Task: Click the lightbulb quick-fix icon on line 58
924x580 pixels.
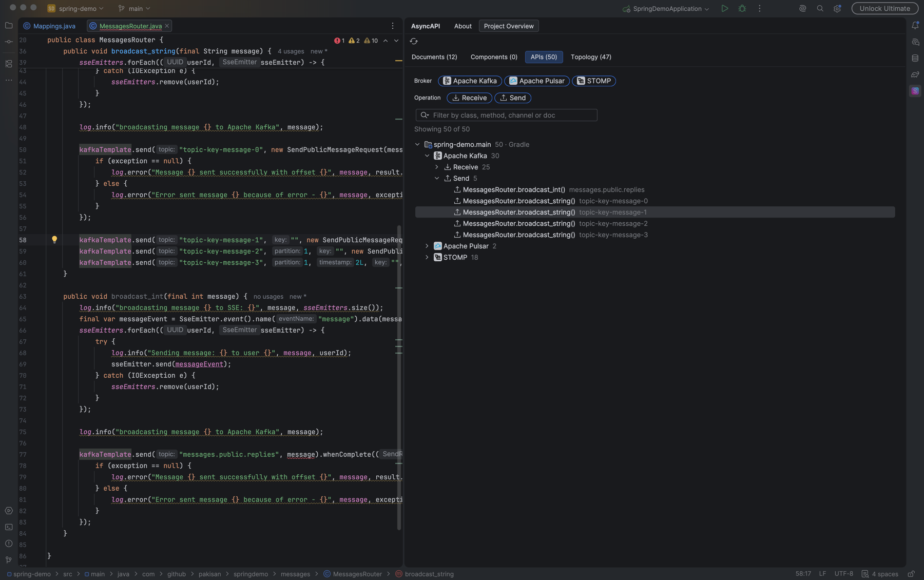Action: [54, 240]
